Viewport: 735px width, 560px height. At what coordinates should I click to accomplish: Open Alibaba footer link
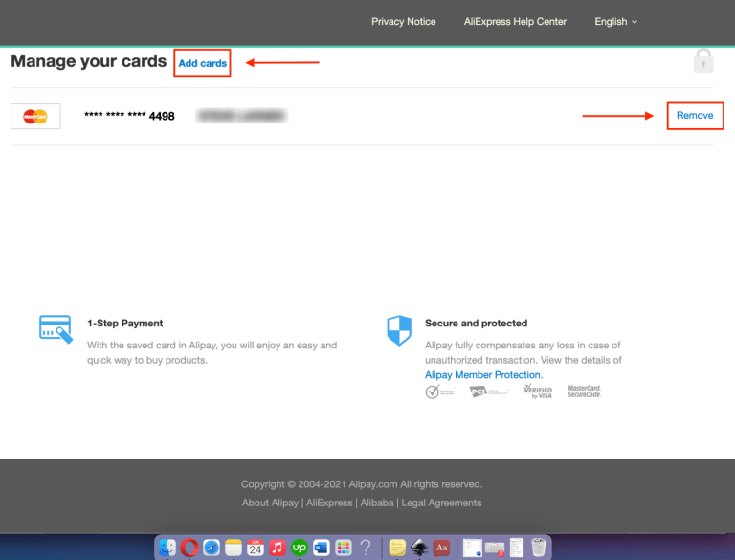click(x=377, y=503)
